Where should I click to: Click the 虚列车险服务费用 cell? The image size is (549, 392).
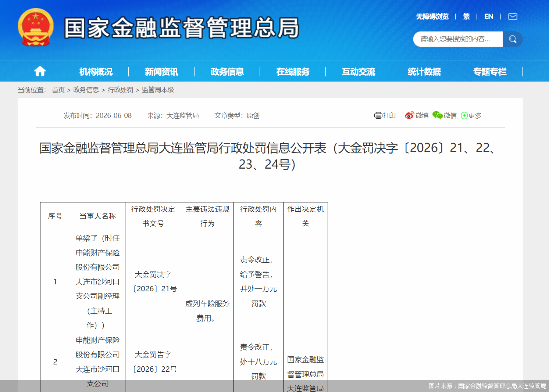[207, 311]
